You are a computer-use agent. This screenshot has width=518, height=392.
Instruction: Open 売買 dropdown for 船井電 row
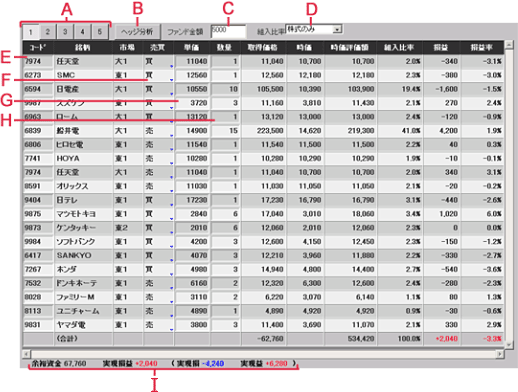click(x=172, y=136)
